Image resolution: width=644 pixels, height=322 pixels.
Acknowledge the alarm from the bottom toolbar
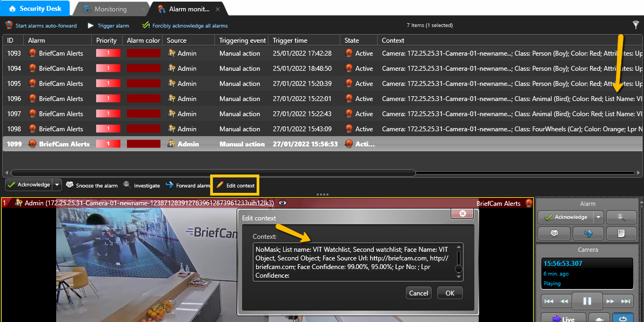pyautogui.click(x=28, y=185)
